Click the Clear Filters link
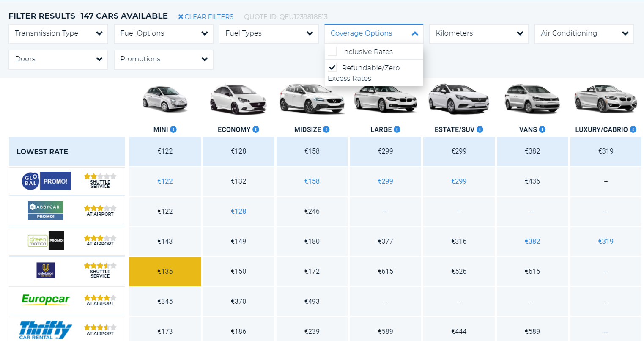This screenshot has height=341, width=644. [x=206, y=17]
